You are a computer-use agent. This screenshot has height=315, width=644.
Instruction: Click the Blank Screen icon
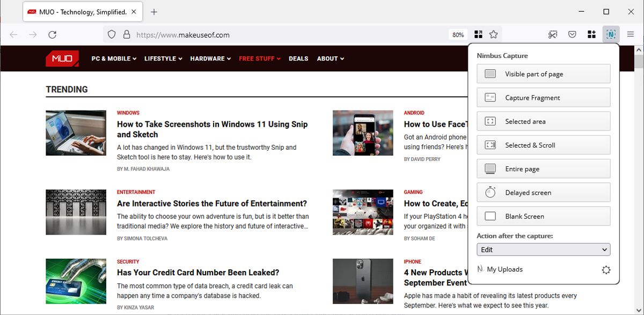[490, 216]
